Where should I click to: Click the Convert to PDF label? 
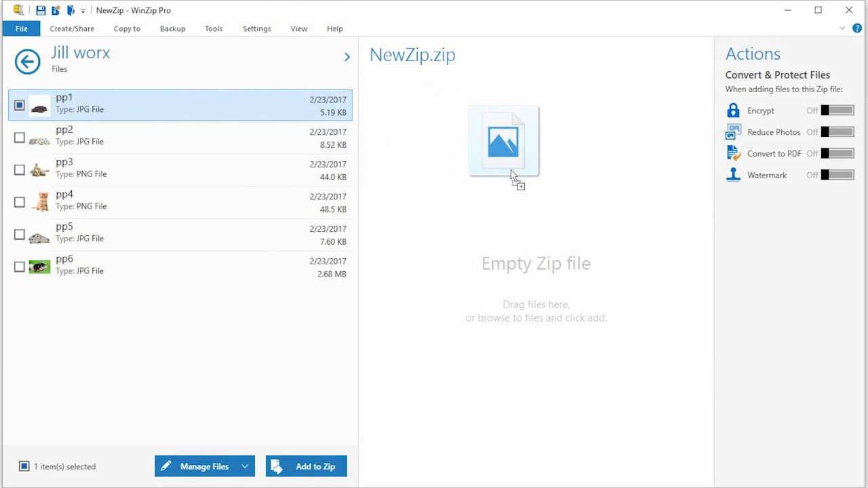(x=774, y=154)
